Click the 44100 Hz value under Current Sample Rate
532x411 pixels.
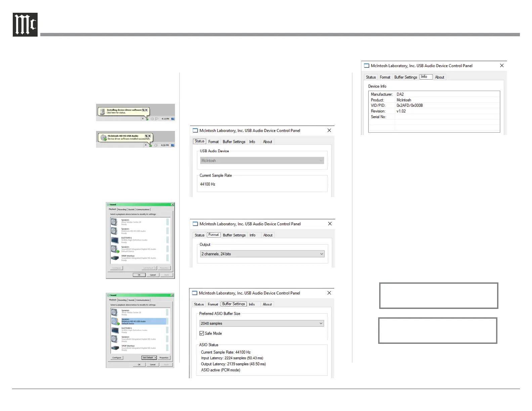click(208, 184)
